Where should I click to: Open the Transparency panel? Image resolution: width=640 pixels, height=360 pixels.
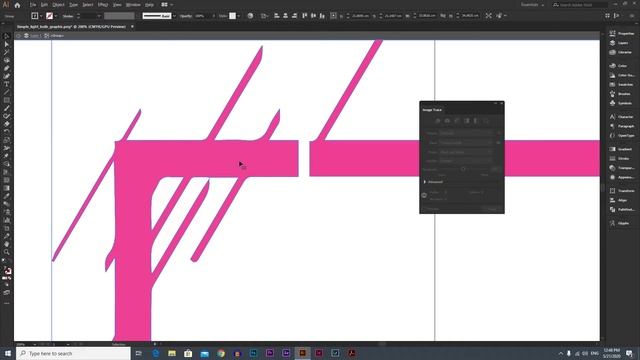point(622,168)
